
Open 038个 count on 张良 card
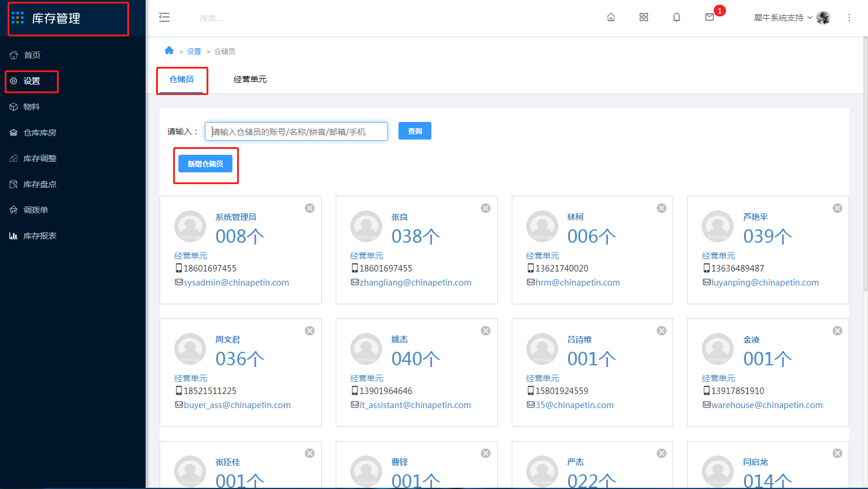coord(416,236)
